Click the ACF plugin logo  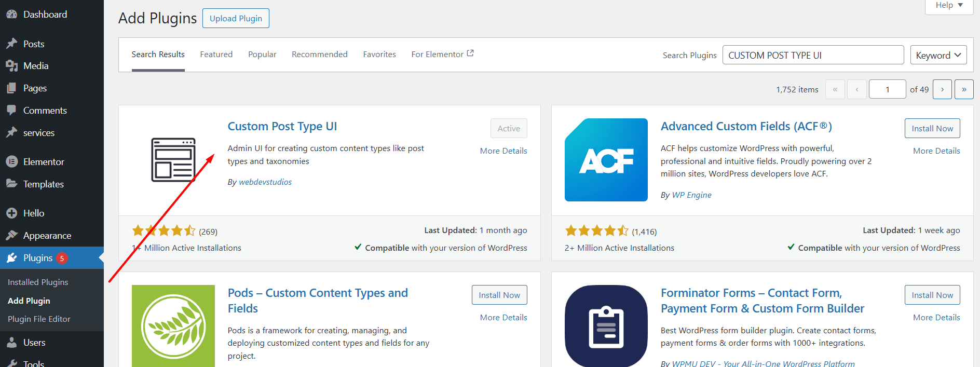pos(606,160)
